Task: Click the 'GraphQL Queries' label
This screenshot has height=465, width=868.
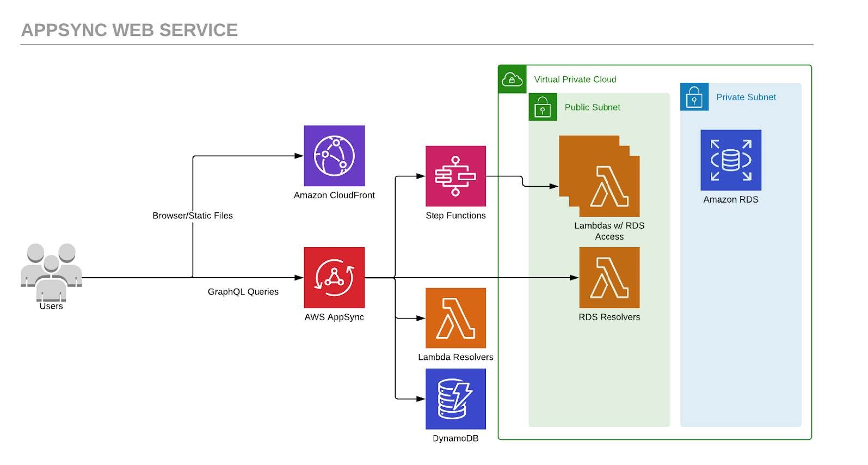Action: 243,292
